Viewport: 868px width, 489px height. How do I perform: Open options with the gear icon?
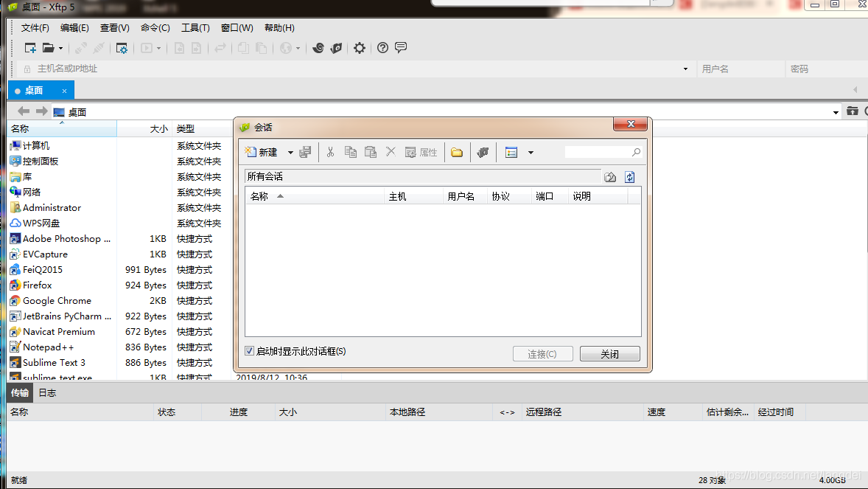(360, 48)
